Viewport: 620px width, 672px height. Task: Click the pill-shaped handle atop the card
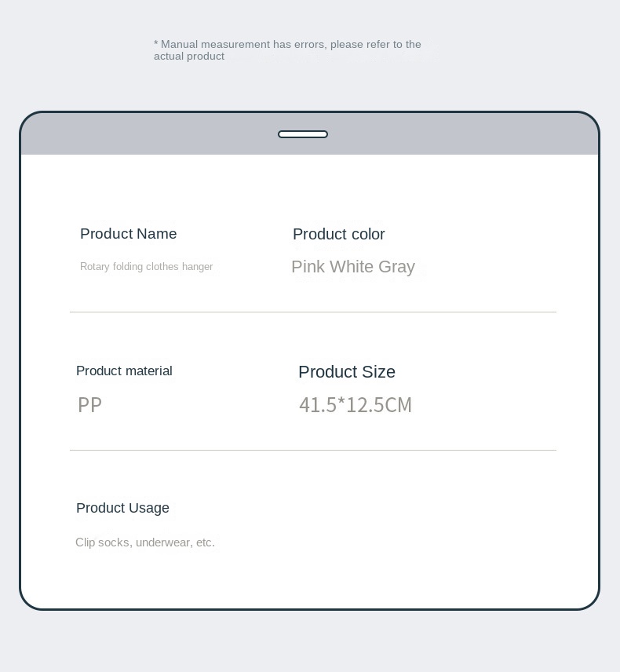point(303,134)
